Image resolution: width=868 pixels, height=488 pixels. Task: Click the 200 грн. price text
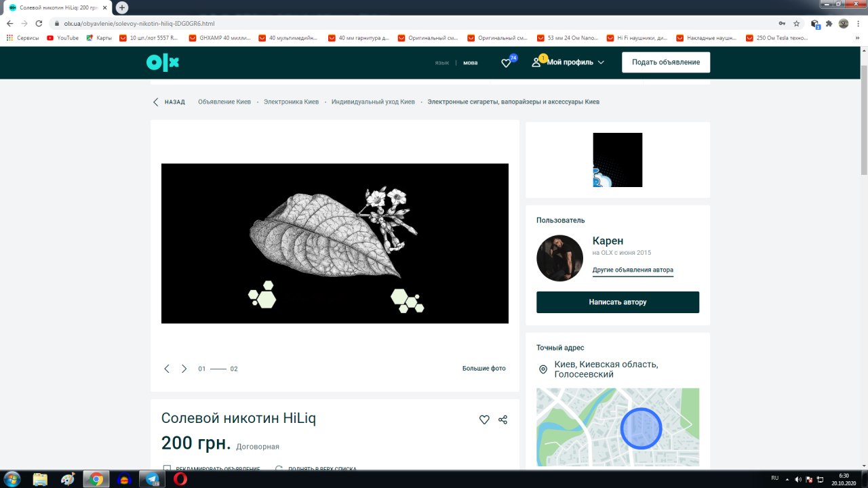[196, 444]
